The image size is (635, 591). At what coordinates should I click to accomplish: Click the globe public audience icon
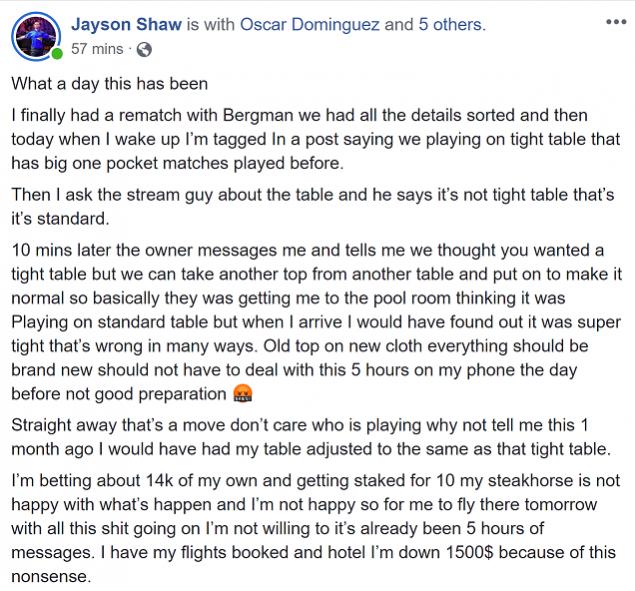click(144, 47)
